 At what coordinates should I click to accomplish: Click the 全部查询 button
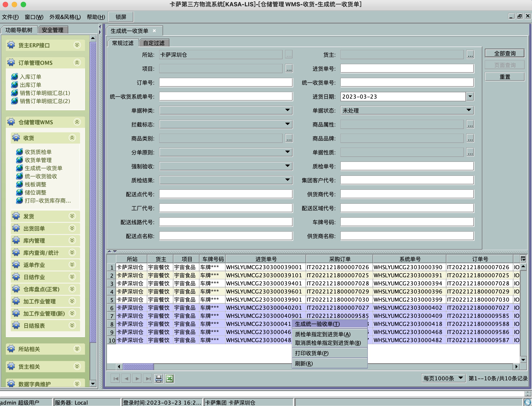coord(505,53)
